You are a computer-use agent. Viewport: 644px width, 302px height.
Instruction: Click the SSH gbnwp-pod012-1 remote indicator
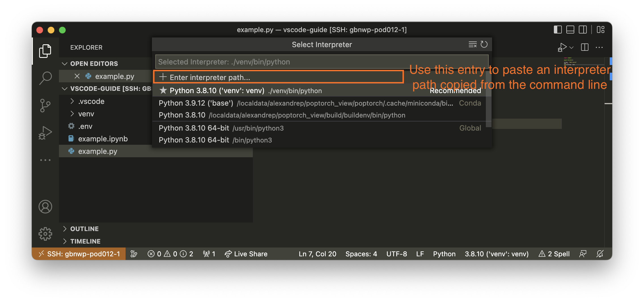(x=79, y=254)
